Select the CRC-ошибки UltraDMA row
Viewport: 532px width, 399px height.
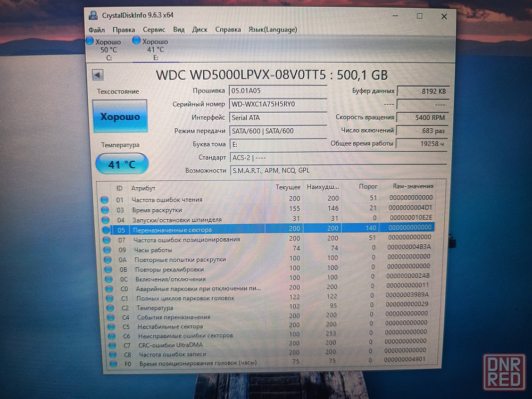pyautogui.click(x=268, y=344)
